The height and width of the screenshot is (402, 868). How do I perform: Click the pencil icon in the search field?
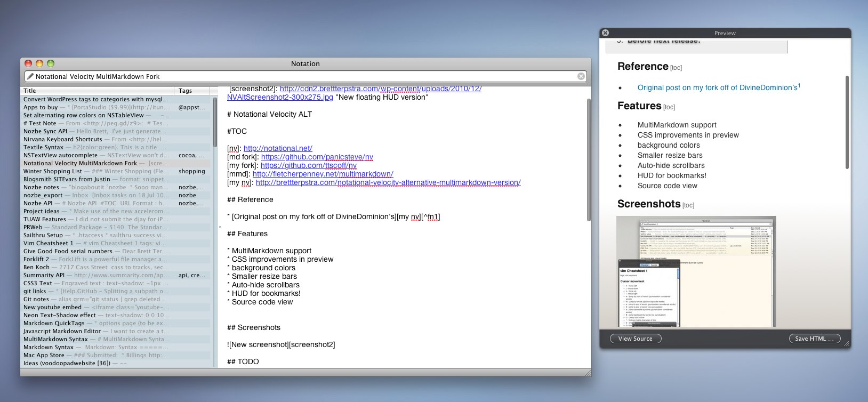tap(30, 76)
